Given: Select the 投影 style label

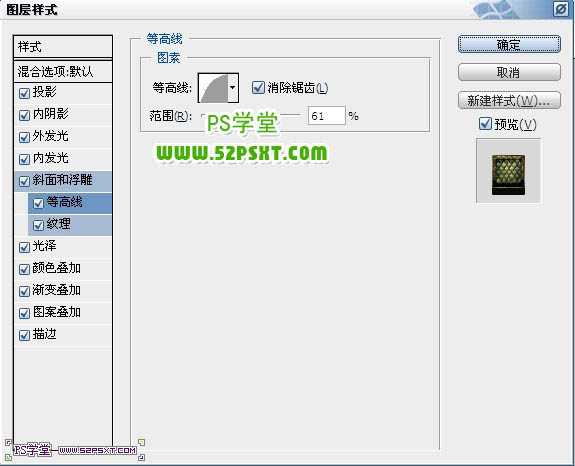Looking at the screenshot, I should [45, 92].
